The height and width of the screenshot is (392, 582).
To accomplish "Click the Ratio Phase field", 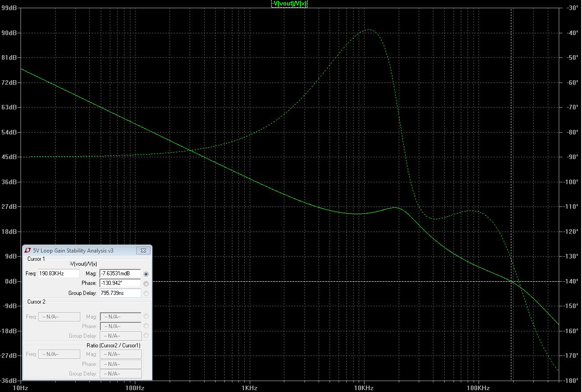I will point(120,364).
